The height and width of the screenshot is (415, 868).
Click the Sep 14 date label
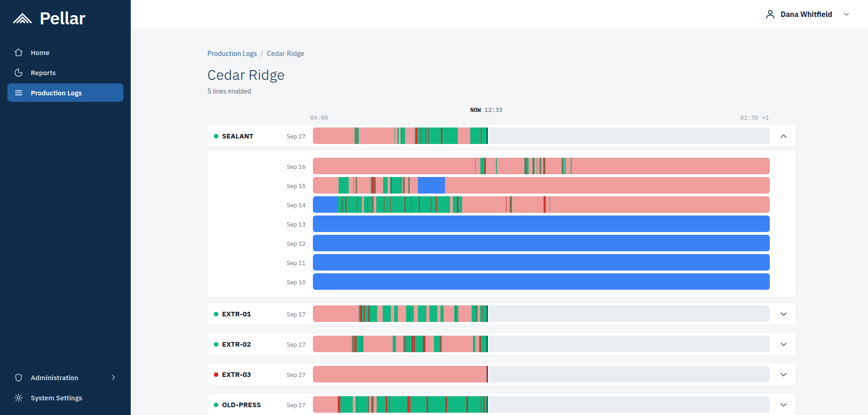pyautogui.click(x=296, y=205)
